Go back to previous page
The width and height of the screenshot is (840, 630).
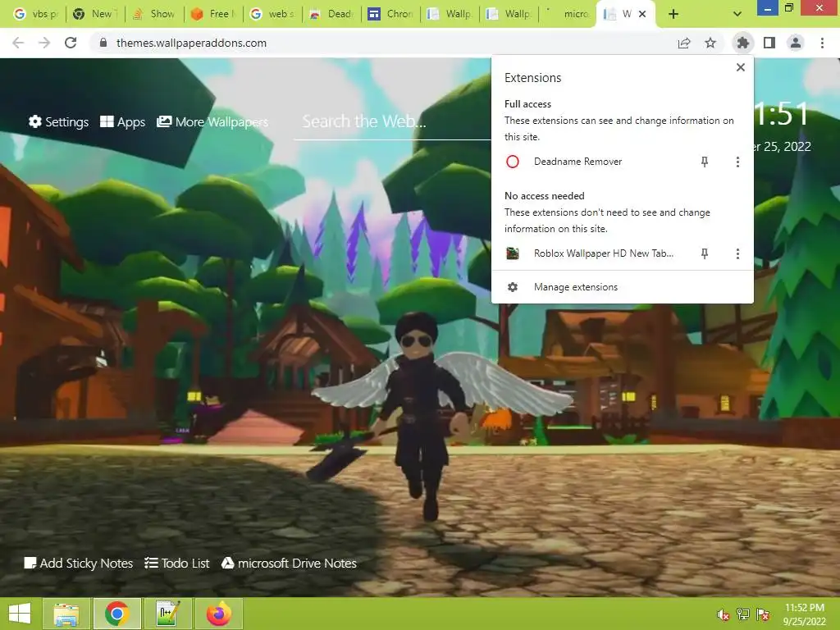pos(18,43)
